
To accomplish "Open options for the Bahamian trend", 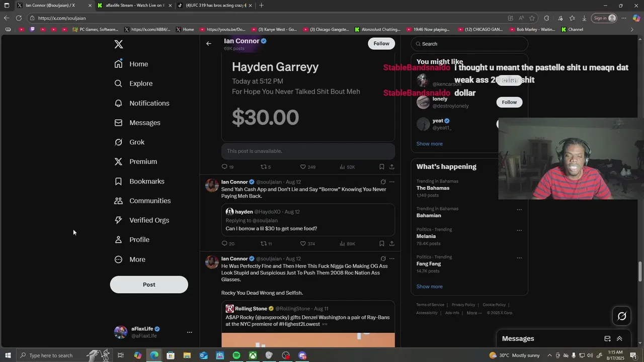I will click(x=519, y=210).
